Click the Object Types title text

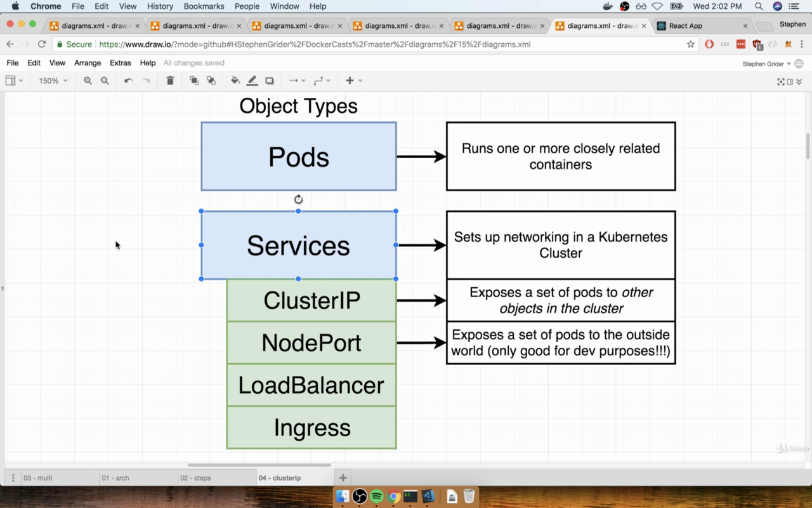(x=298, y=106)
